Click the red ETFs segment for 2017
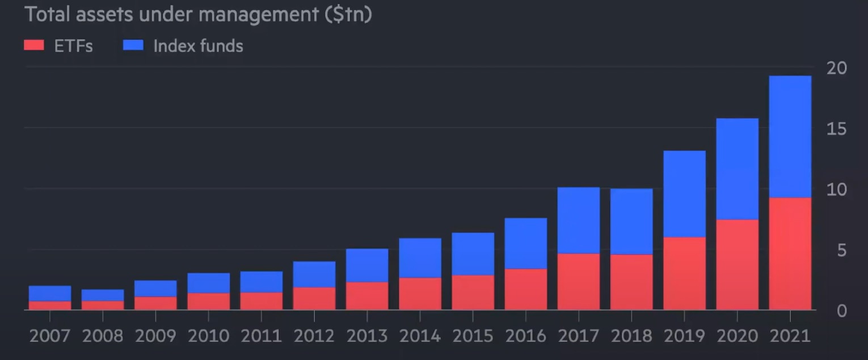The height and width of the screenshot is (360, 868). coord(579,282)
